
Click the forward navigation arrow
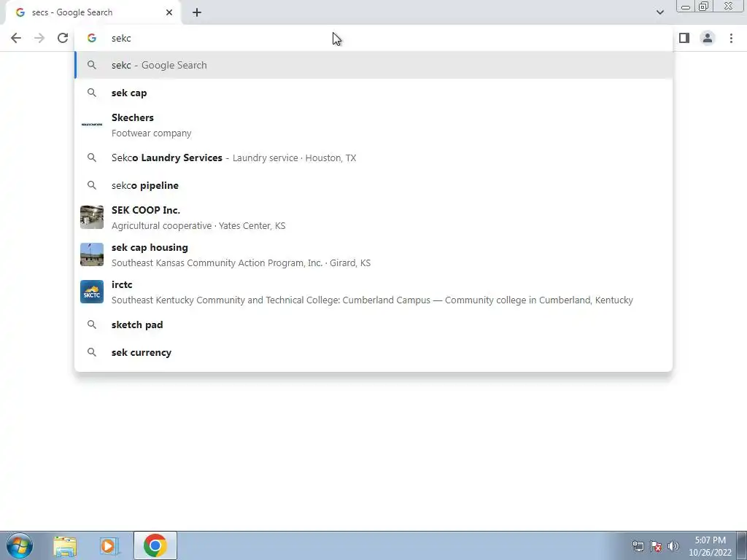tap(39, 38)
